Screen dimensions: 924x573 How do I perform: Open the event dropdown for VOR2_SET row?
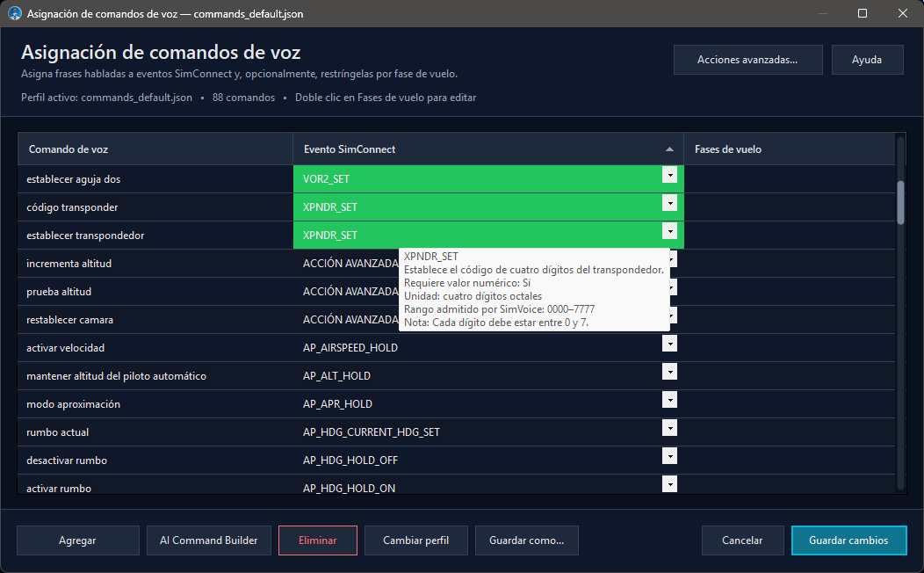point(669,175)
